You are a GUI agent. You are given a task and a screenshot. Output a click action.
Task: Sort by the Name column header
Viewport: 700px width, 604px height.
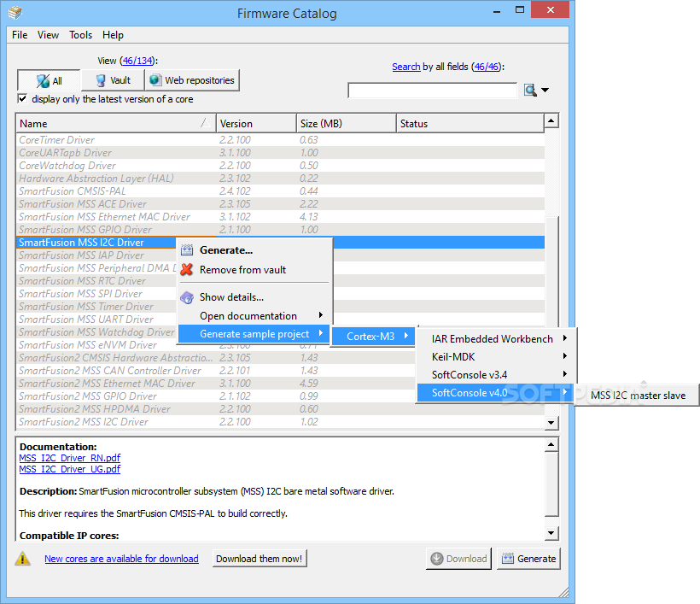coord(116,123)
